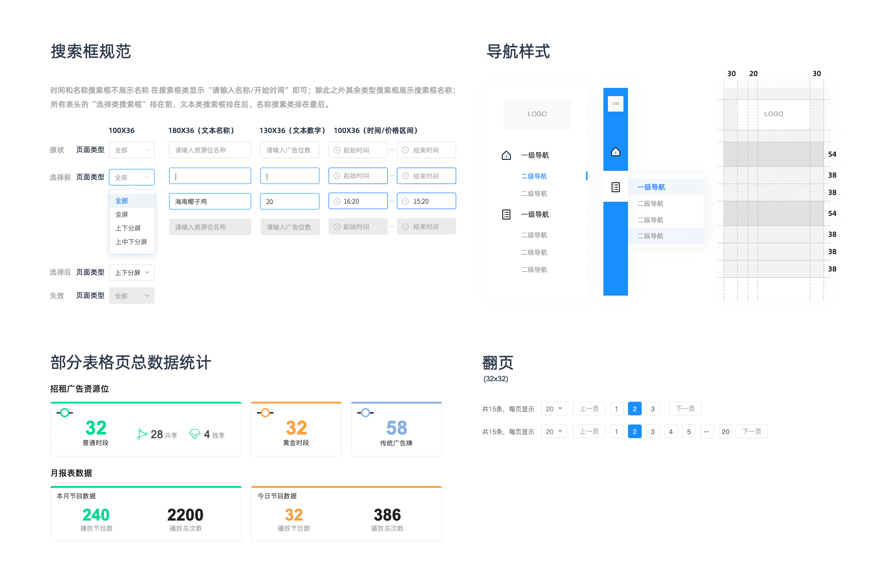Image resolution: width=875 pixels, height=588 pixels.
Task: Click the focused 起始时间 field with blue border
Action: (358, 176)
